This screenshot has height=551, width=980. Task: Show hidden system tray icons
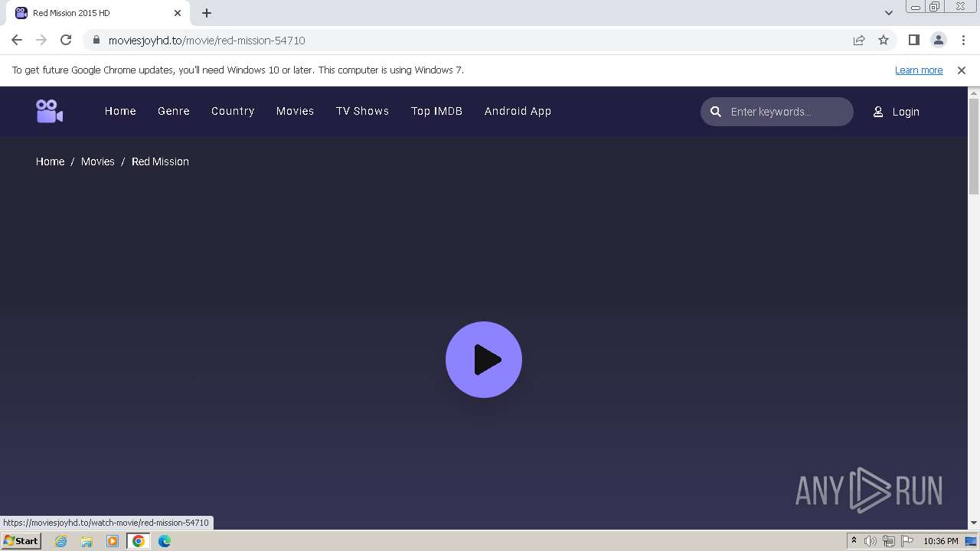click(854, 541)
